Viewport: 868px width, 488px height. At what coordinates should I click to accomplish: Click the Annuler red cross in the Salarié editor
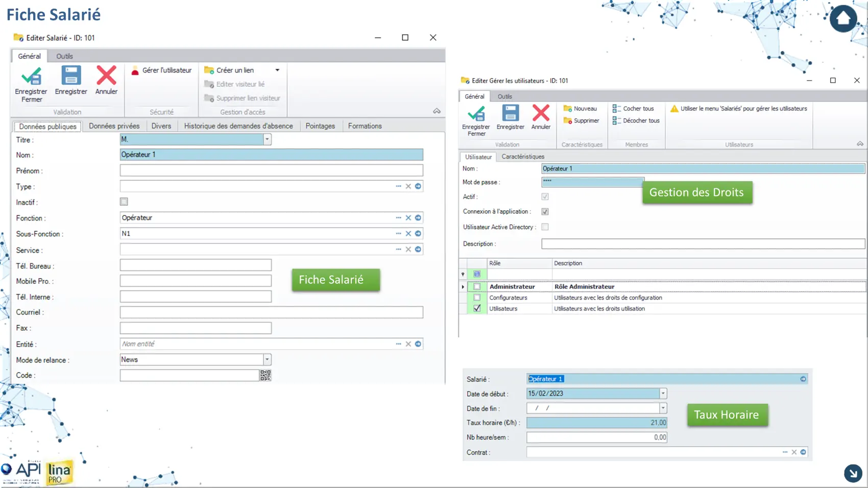[x=106, y=81]
